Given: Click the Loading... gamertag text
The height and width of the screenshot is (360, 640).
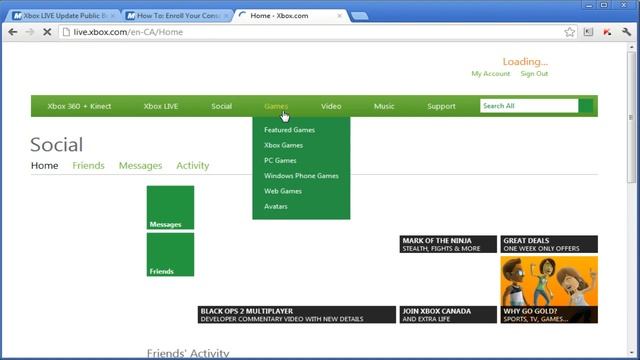Looking at the screenshot, I should (525, 62).
